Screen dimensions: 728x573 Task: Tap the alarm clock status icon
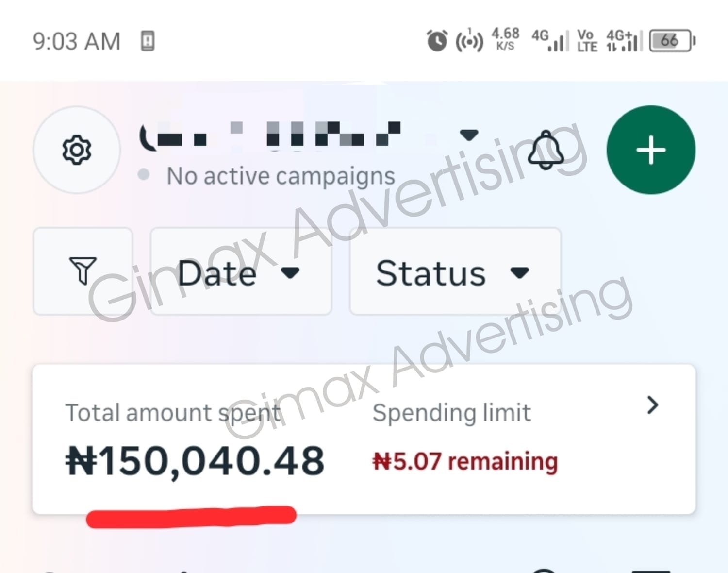(437, 41)
